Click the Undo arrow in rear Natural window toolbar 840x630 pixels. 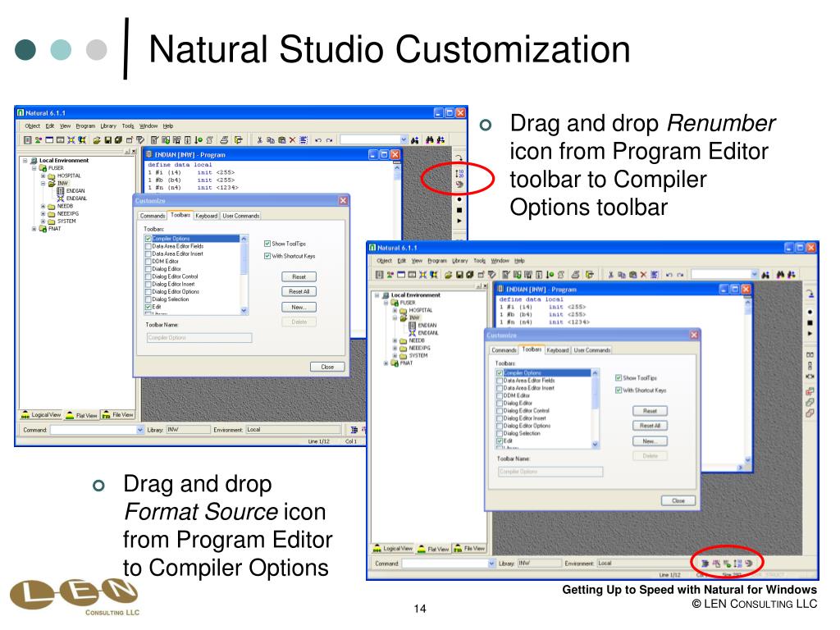coord(318,140)
